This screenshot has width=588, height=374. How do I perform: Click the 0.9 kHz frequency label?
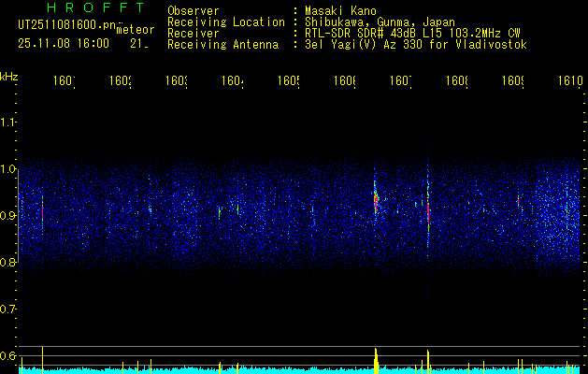click(7, 216)
